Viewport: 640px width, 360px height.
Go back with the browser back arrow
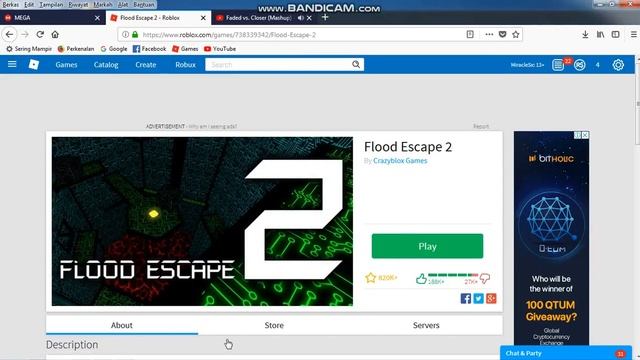pyautogui.click(x=9, y=35)
